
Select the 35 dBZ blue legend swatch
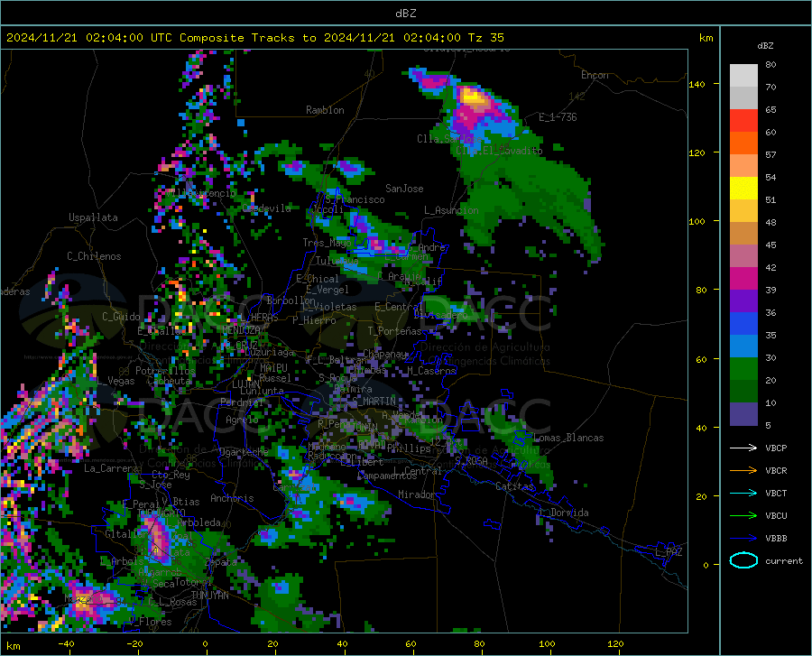coord(743,324)
